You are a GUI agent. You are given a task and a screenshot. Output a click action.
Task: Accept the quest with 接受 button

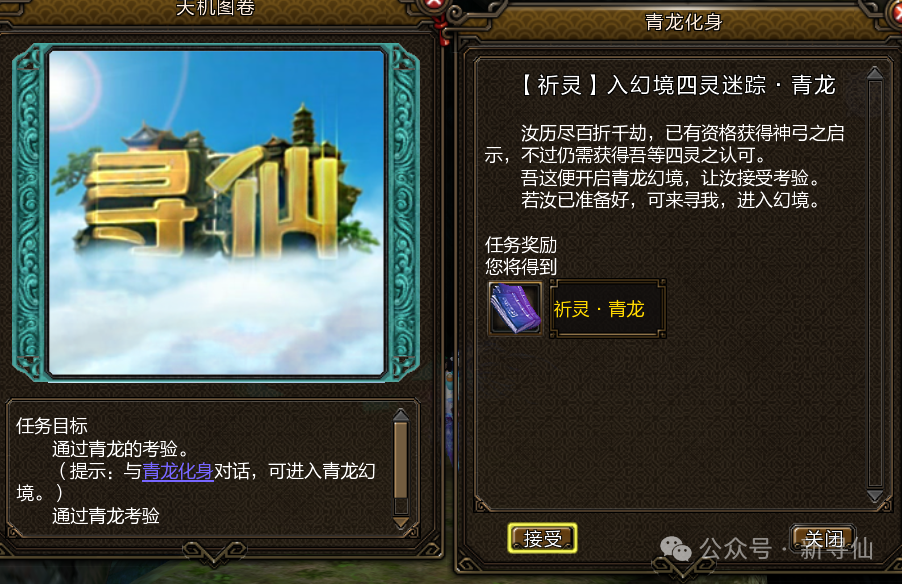(542, 539)
